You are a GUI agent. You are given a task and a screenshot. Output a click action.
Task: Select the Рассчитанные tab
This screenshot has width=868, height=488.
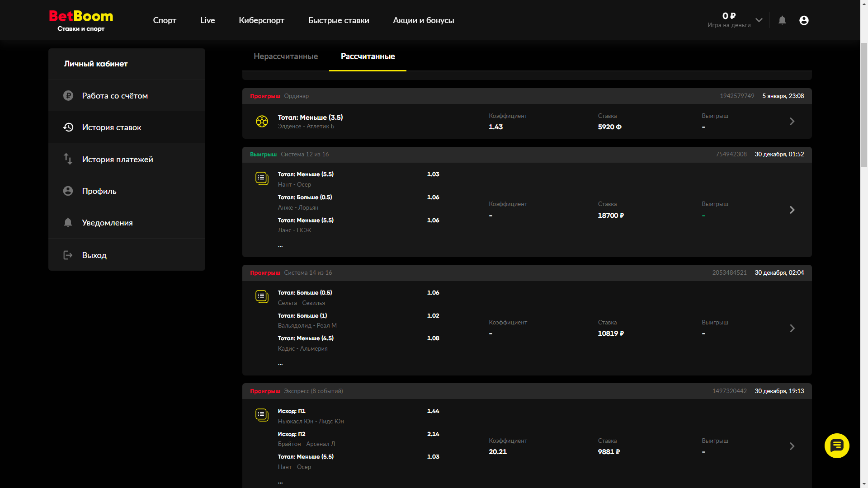tap(368, 56)
